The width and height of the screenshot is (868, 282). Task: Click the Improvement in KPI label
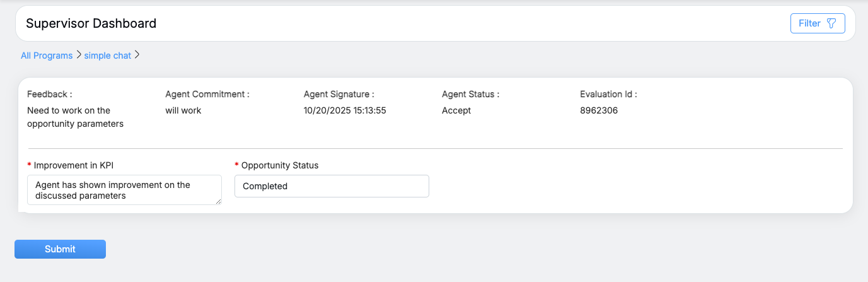tap(73, 165)
